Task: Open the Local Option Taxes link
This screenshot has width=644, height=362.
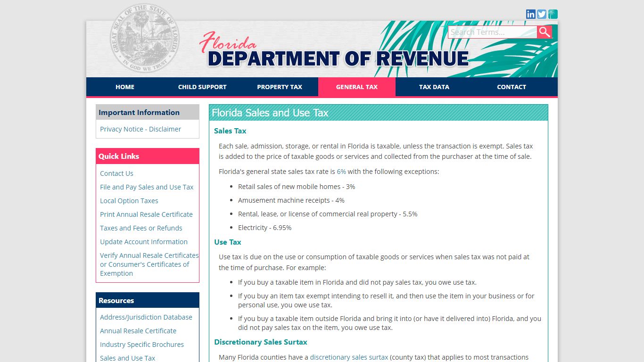Action: tap(129, 201)
